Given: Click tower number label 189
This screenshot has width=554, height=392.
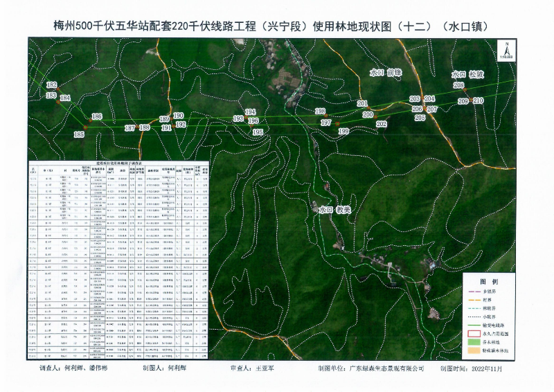Looking at the screenshot, I should point(165,119).
